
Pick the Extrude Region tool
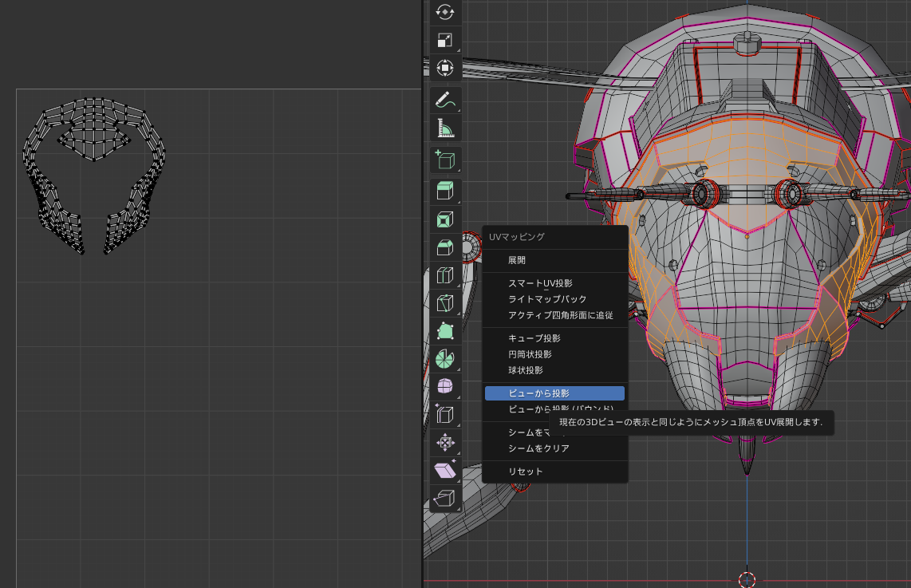click(x=445, y=191)
